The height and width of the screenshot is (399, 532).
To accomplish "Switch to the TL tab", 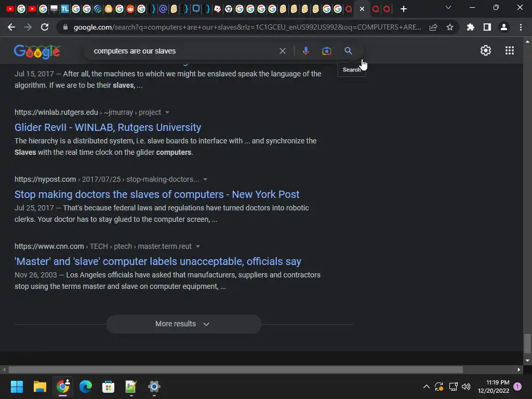I will (65, 9).
